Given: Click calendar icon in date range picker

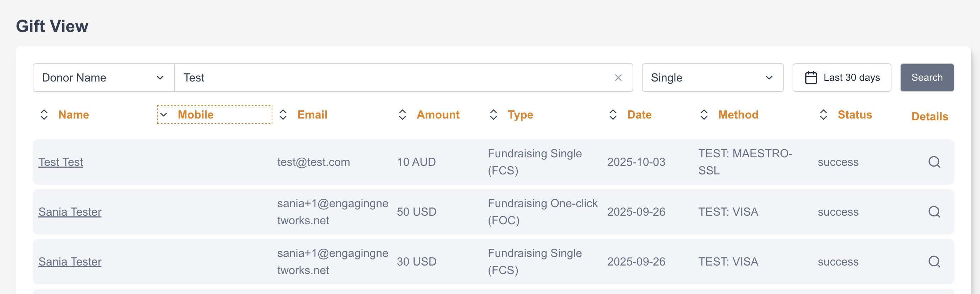Looking at the screenshot, I should pyautogui.click(x=811, y=78).
